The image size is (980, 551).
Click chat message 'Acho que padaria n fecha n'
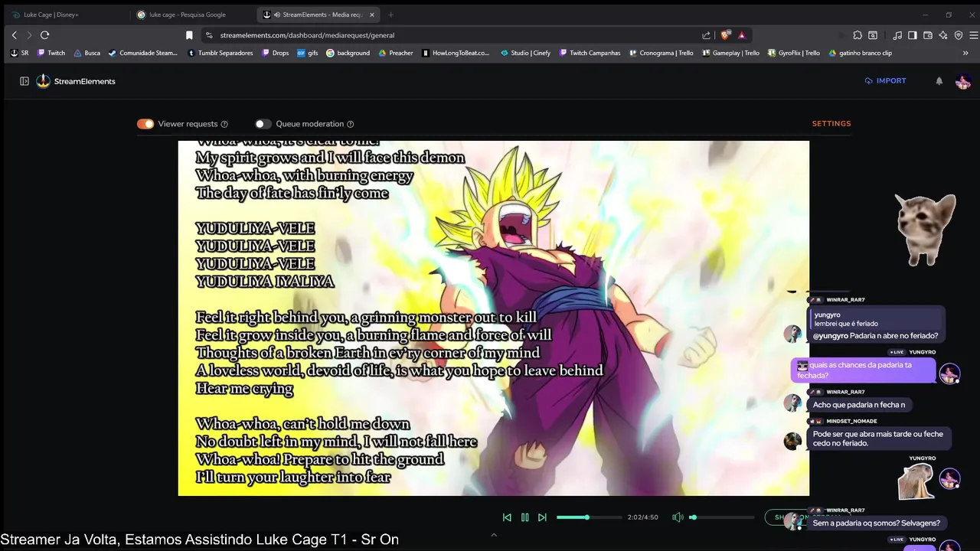pos(859,405)
